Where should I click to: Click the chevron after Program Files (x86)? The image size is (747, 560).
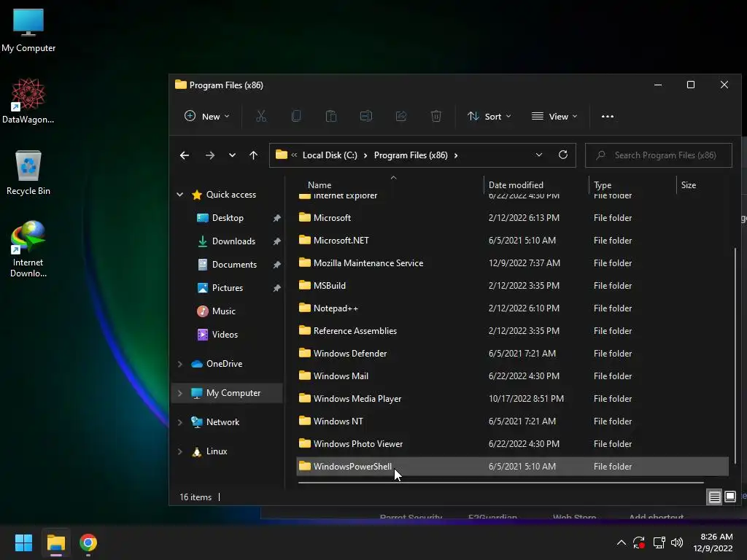(x=456, y=155)
